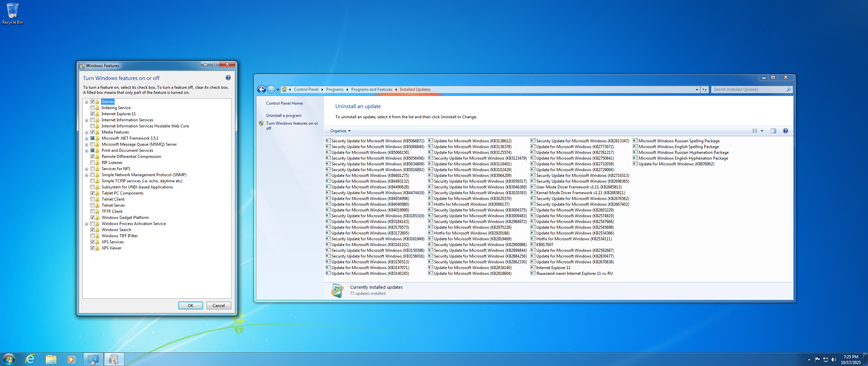
Task: Click the change view icon
Action: coord(754,131)
